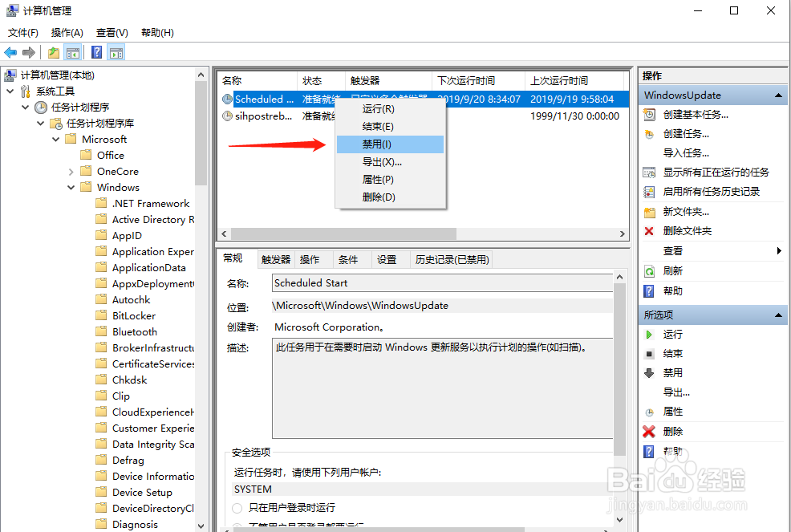The height and width of the screenshot is (532, 791).
Task: Toggle the console tree visibility icon
Action: 73,52
